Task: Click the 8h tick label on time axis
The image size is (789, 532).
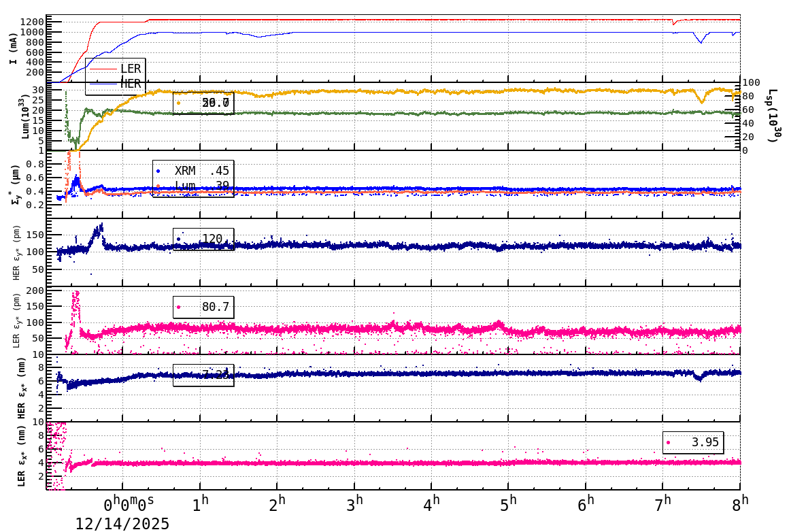Action: (740, 504)
